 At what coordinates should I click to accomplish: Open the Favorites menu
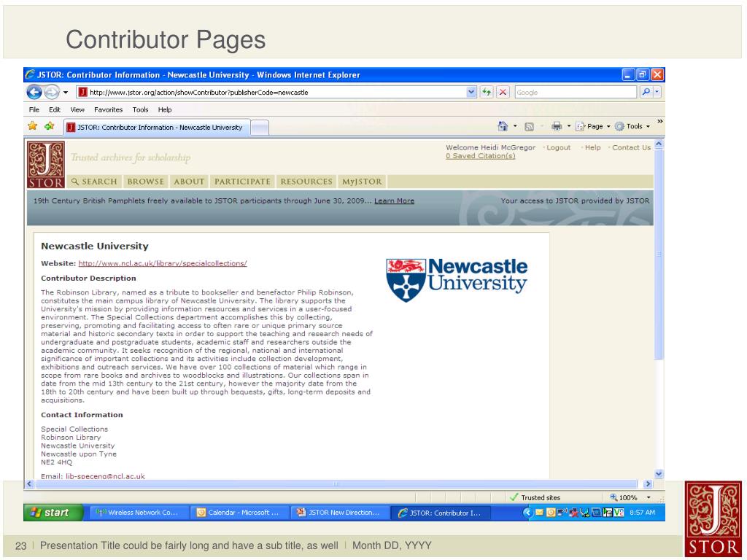[108, 109]
